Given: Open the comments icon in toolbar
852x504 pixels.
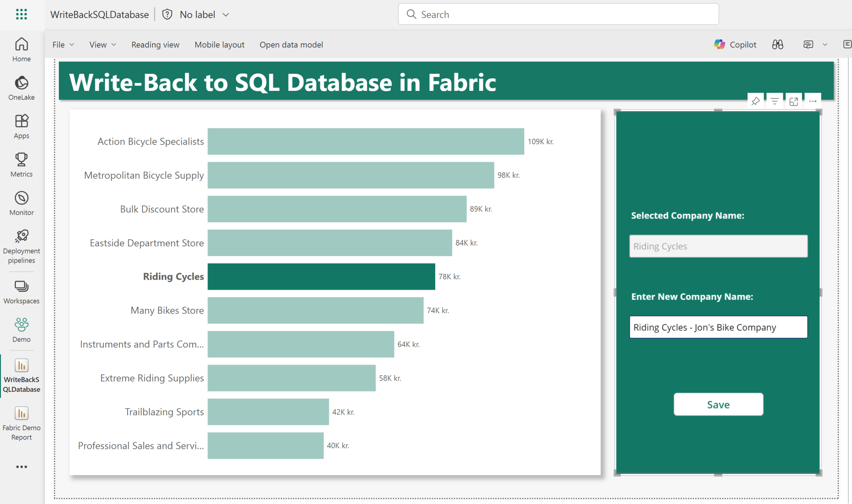Looking at the screenshot, I should (x=808, y=44).
